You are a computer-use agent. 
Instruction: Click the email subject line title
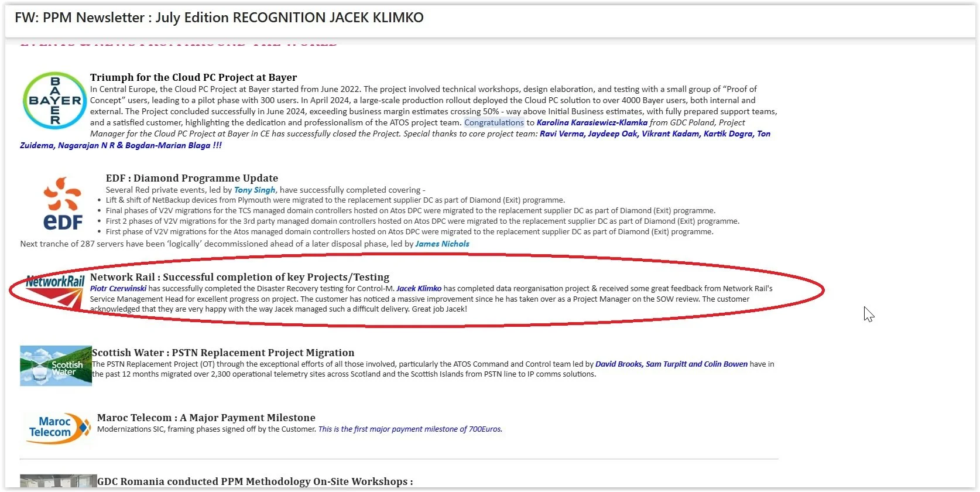click(219, 18)
